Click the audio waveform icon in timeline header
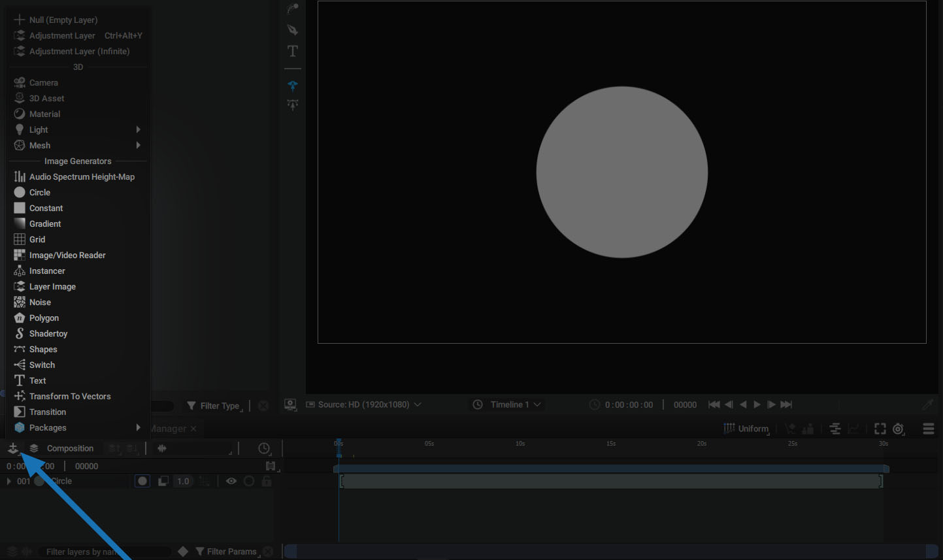Image resolution: width=943 pixels, height=560 pixels. (x=162, y=448)
